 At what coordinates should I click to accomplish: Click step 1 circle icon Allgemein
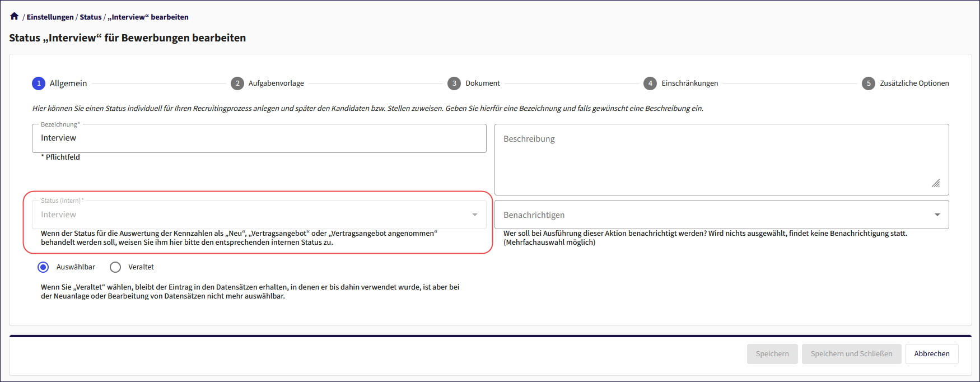[x=39, y=83]
